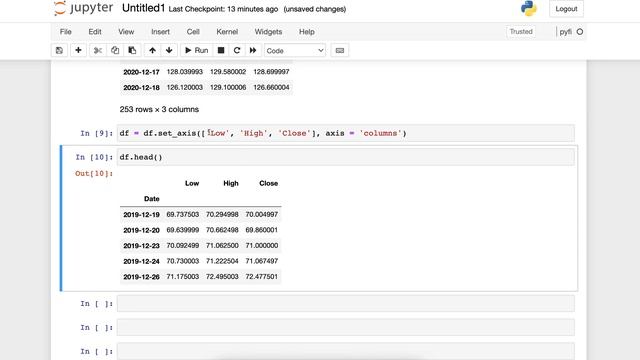Image resolution: width=640 pixels, height=360 pixels.
Task: Move selected cell down with the arrow icon
Action: [x=169, y=51]
